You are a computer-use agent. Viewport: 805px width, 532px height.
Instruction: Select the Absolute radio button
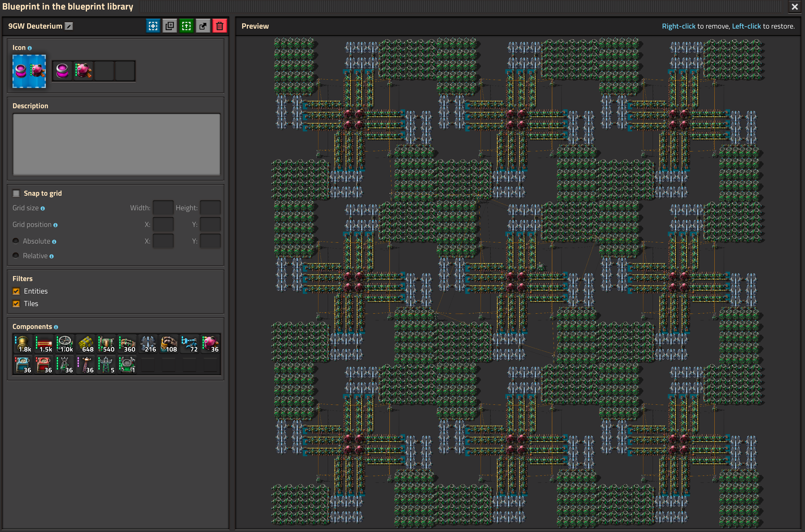(16, 241)
